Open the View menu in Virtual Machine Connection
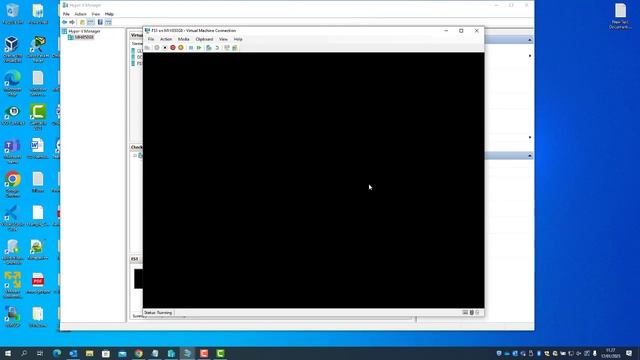640x360 pixels. click(x=223, y=39)
